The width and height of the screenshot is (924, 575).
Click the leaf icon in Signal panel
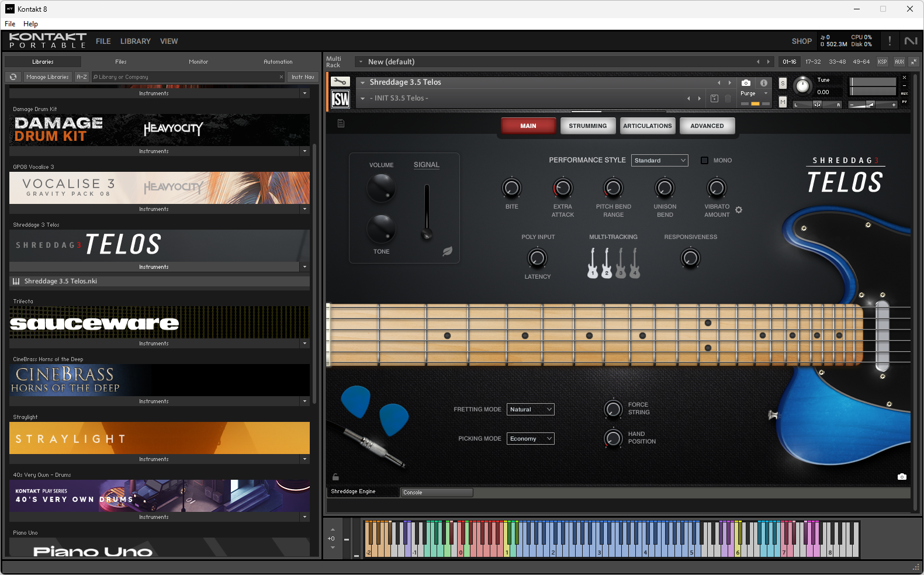coord(447,251)
